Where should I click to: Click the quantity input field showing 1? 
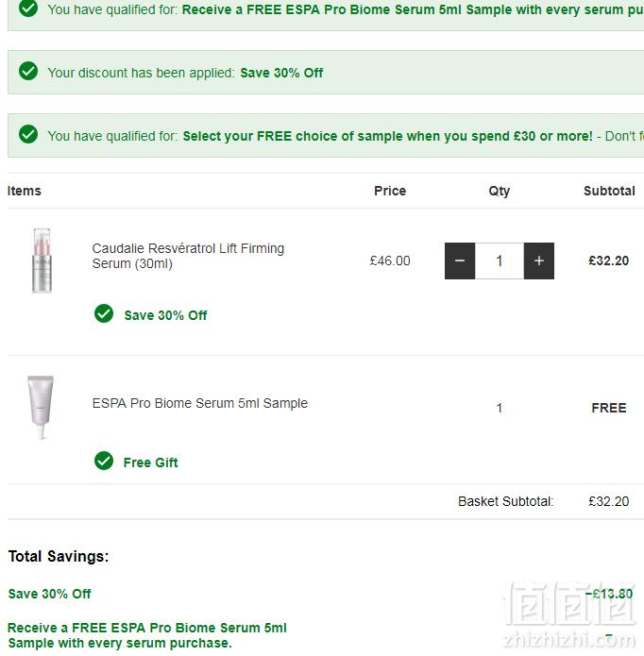pos(500,261)
